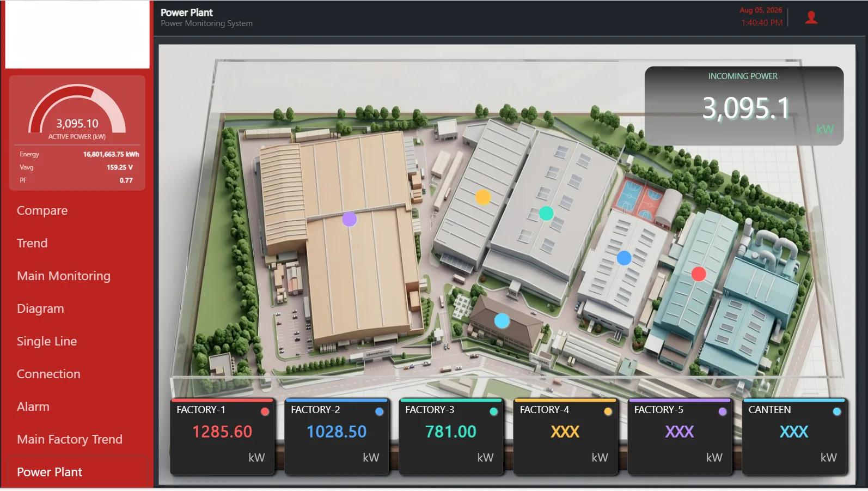This screenshot has height=491, width=868.
Task: Click the blue marker on the white building
Action: click(624, 258)
